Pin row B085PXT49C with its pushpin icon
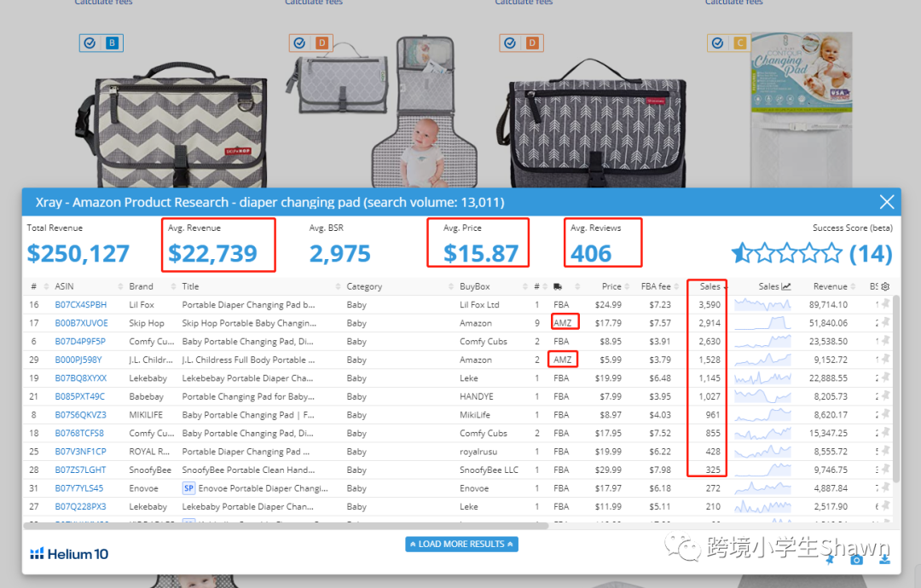Screen dimensions: 921x588 884,396
